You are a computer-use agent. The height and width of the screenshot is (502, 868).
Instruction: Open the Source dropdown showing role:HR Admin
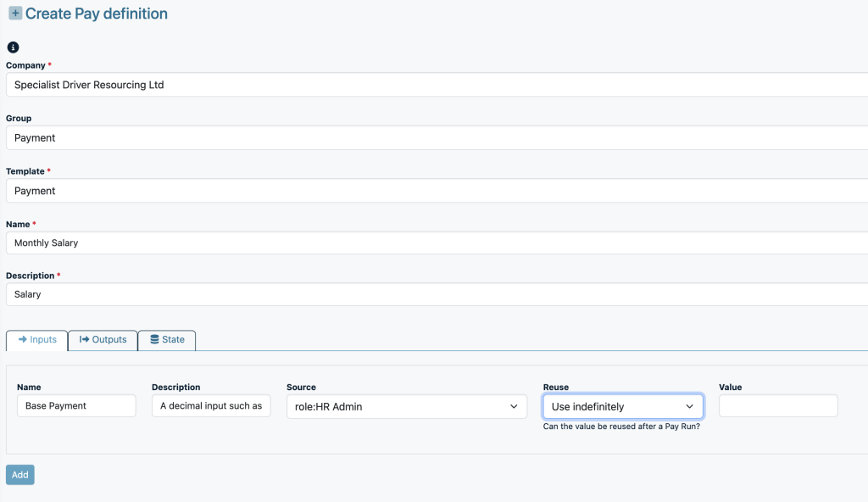point(406,406)
